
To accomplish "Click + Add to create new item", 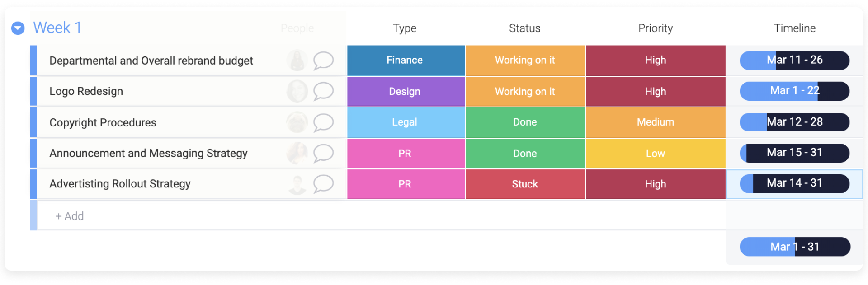I will point(70,216).
